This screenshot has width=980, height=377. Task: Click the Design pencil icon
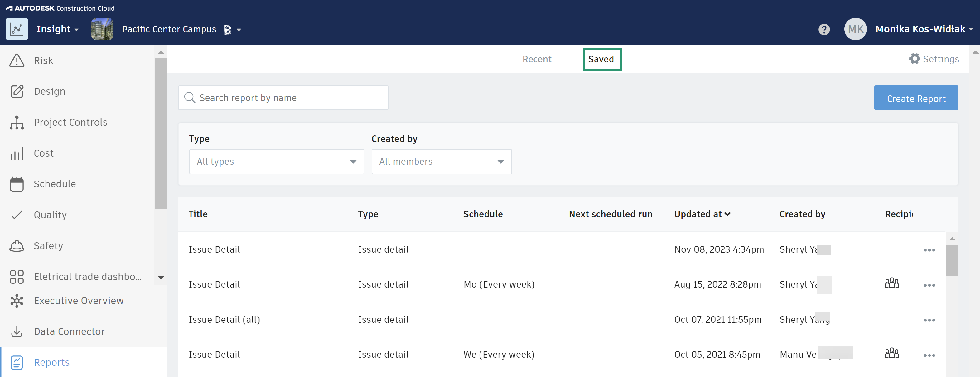[x=17, y=91]
